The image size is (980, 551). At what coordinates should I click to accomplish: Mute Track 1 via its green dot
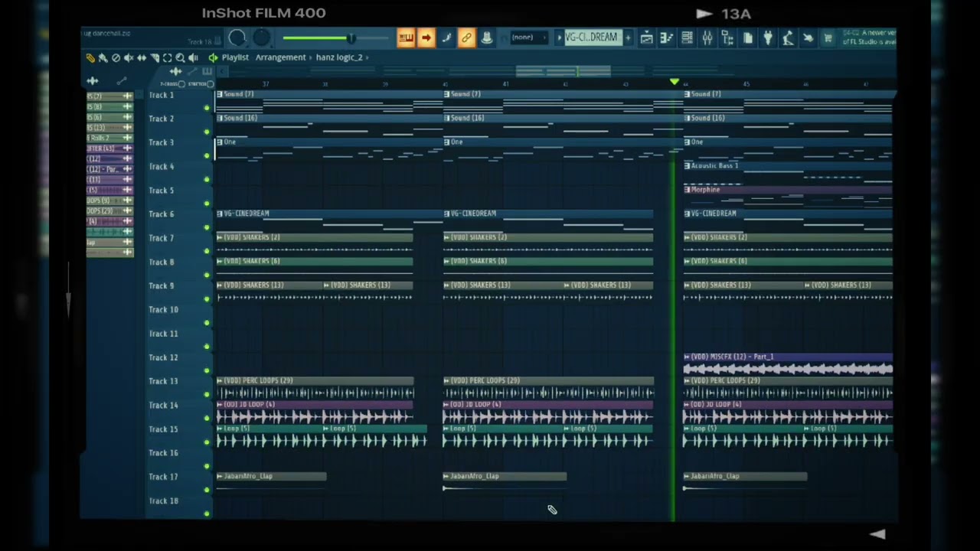[x=207, y=108]
